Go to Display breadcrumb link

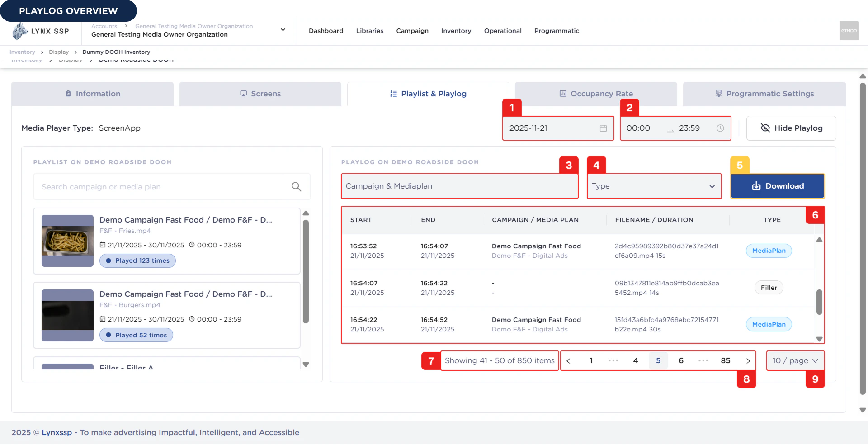pos(59,52)
